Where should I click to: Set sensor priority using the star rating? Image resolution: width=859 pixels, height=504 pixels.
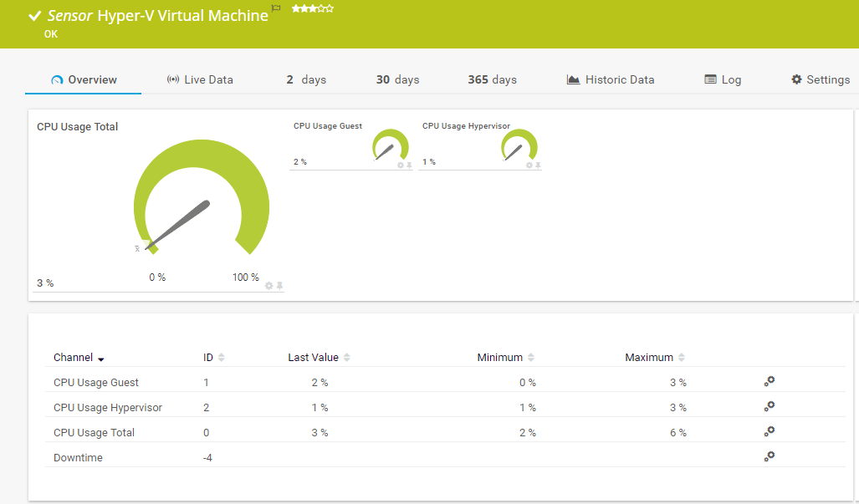(x=313, y=8)
